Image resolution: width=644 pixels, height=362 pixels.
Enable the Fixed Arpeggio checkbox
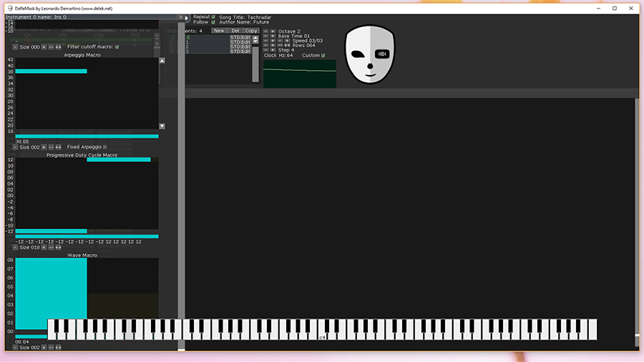[104, 147]
